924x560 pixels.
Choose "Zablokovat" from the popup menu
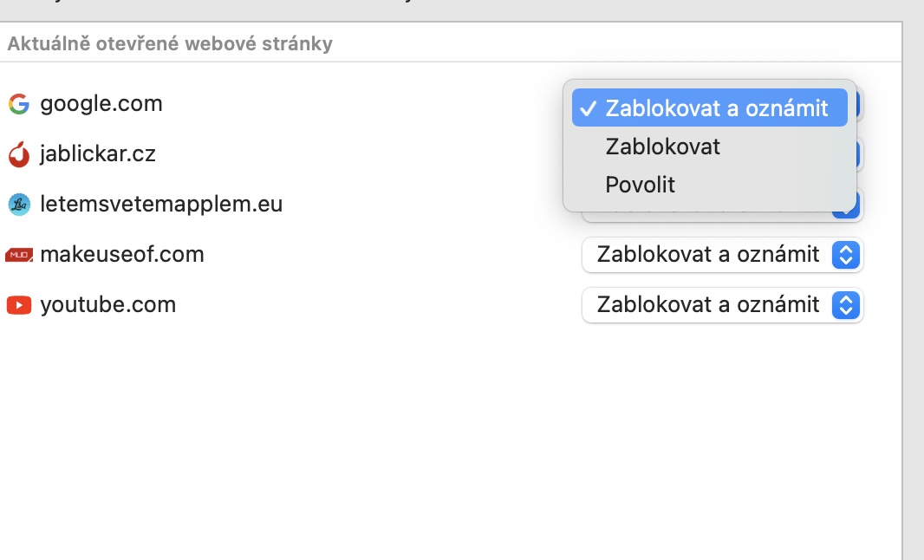(x=663, y=147)
